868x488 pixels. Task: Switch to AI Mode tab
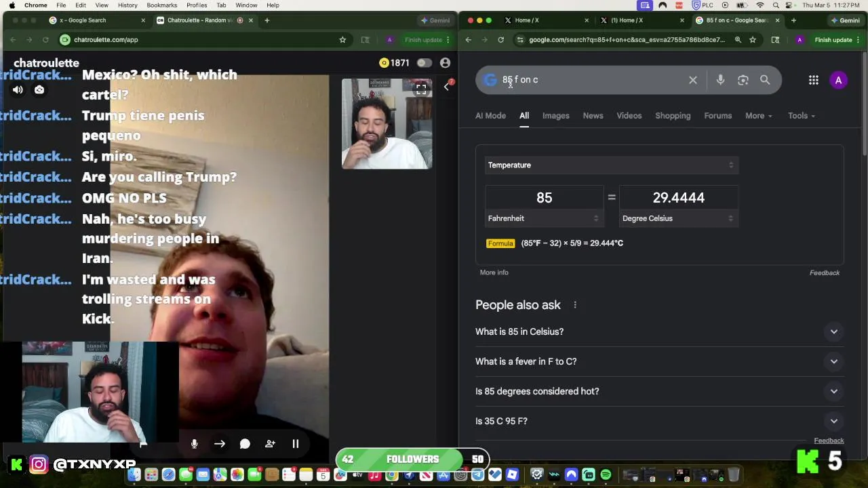[x=490, y=116]
